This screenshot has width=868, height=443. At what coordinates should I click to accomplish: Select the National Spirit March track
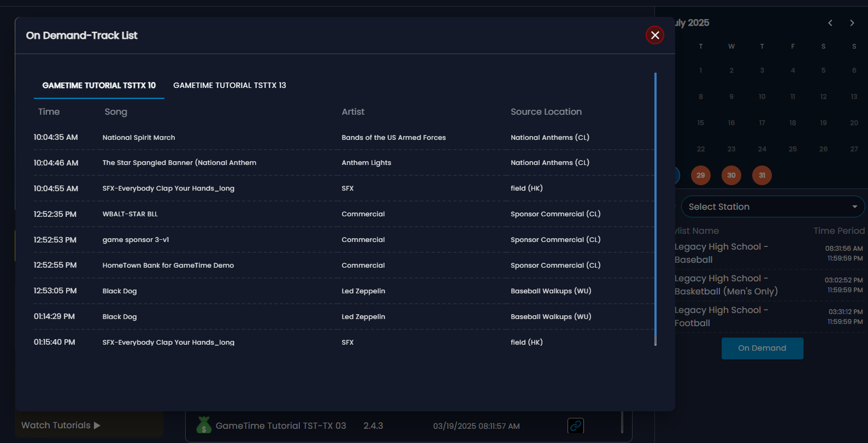[x=139, y=138]
